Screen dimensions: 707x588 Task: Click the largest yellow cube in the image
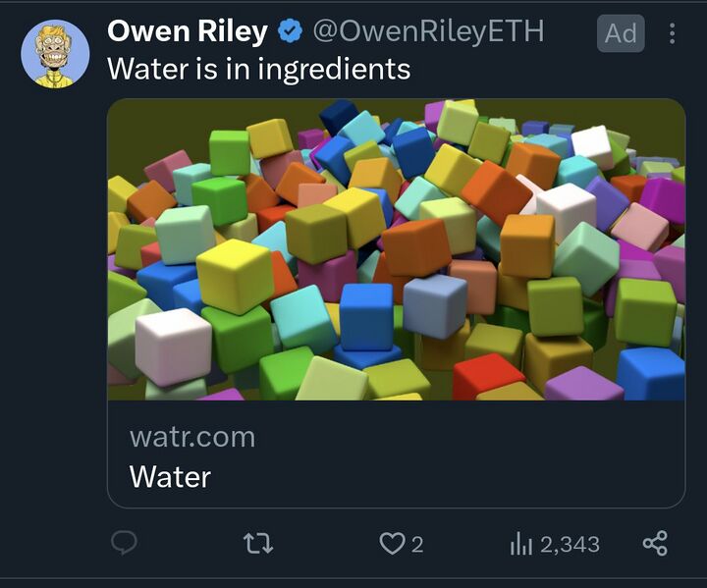click(234, 274)
